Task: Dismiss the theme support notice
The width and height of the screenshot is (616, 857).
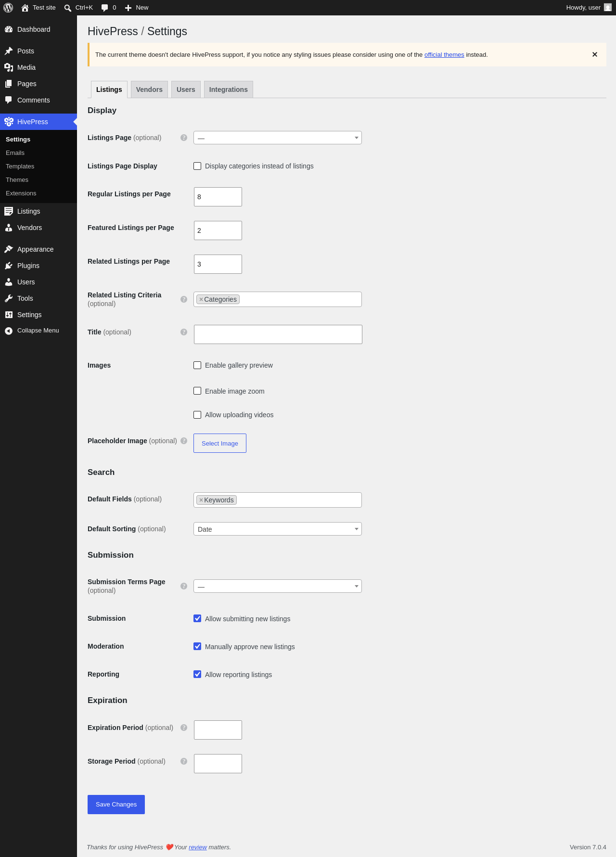Action: tap(595, 54)
